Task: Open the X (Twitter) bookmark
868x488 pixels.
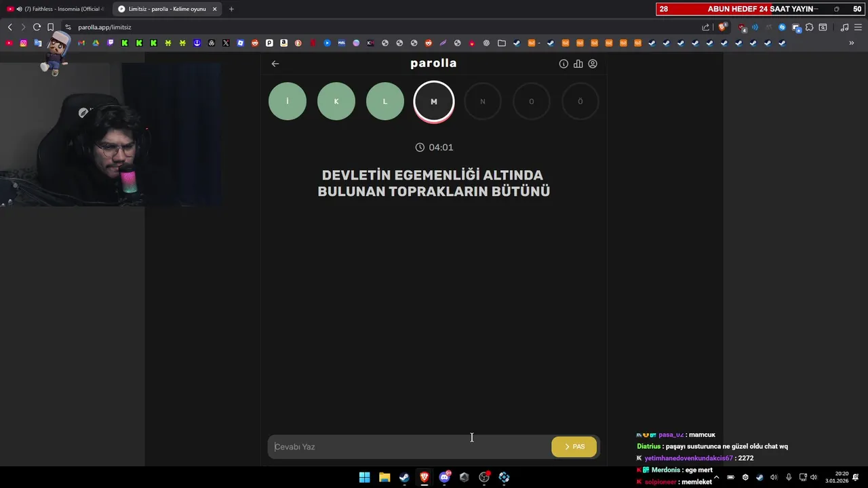Action: (226, 43)
